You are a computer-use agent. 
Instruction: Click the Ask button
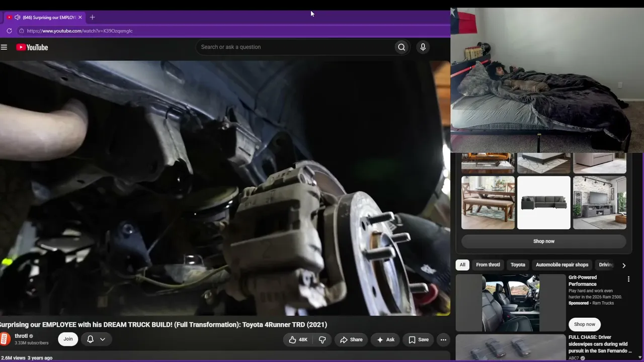point(386,340)
